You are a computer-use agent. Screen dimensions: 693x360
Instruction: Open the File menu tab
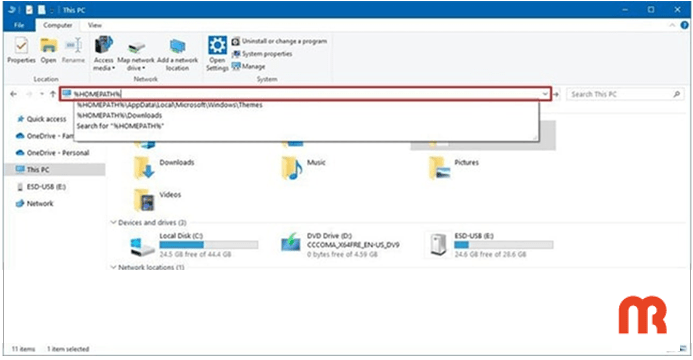[x=19, y=25]
